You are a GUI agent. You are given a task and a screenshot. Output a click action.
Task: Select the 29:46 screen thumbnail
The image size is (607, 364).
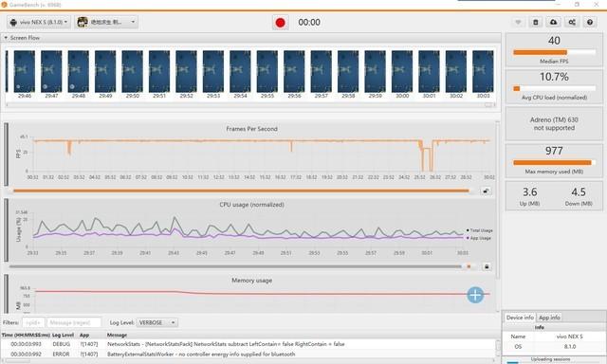(x=25, y=71)
